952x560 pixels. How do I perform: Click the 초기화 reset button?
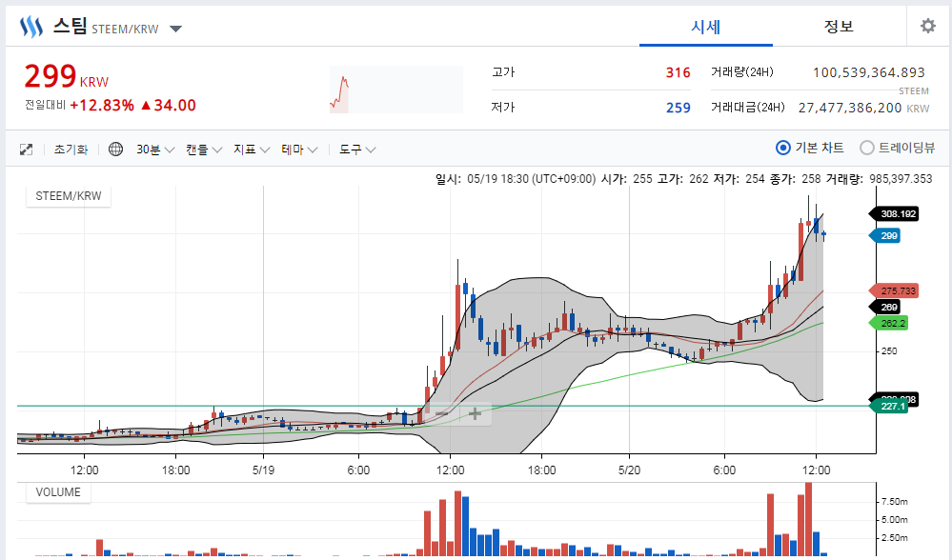point(71,150)
